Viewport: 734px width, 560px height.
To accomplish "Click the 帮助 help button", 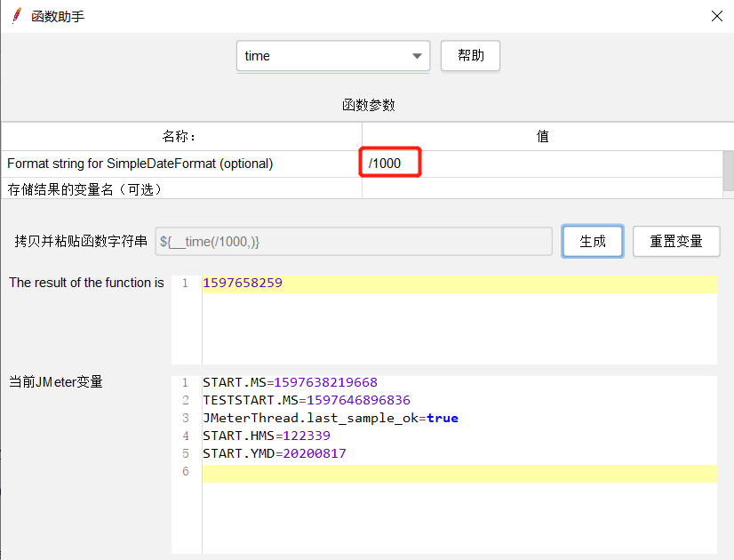I will pos(470,55).
